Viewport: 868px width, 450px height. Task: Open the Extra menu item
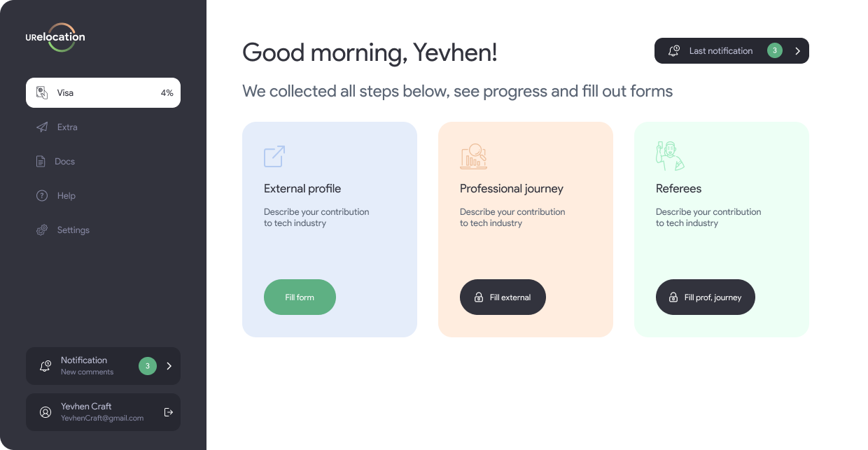67,127
